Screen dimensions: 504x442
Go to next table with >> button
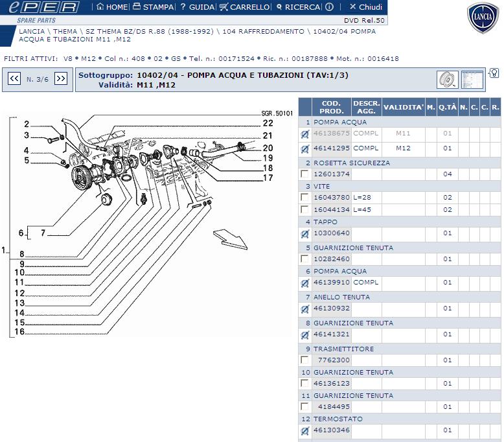61,78
